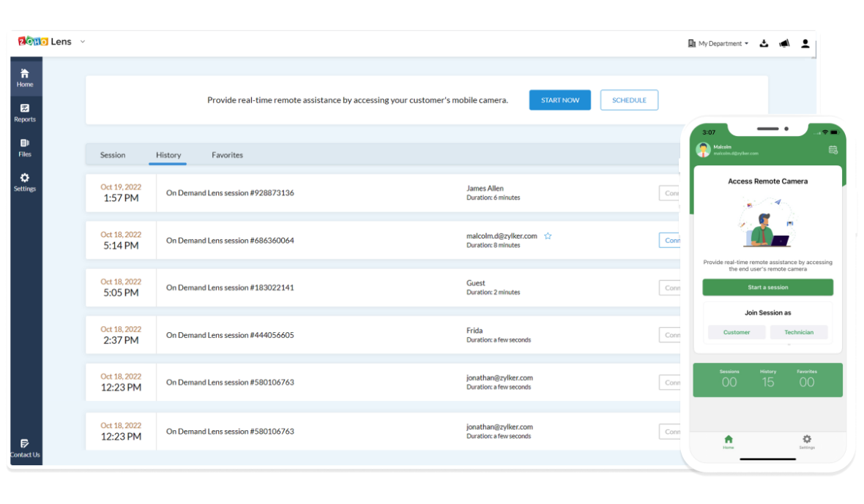Click Guest name in history list

[475, 283]
